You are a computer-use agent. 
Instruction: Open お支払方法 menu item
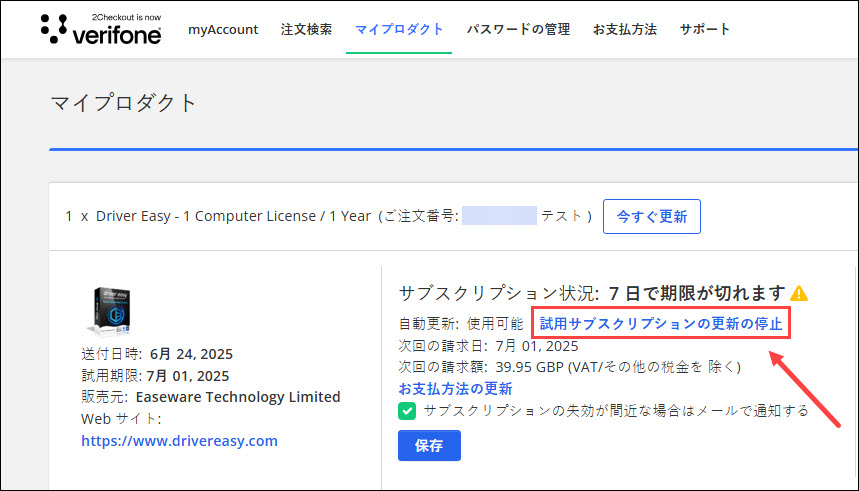625,29
